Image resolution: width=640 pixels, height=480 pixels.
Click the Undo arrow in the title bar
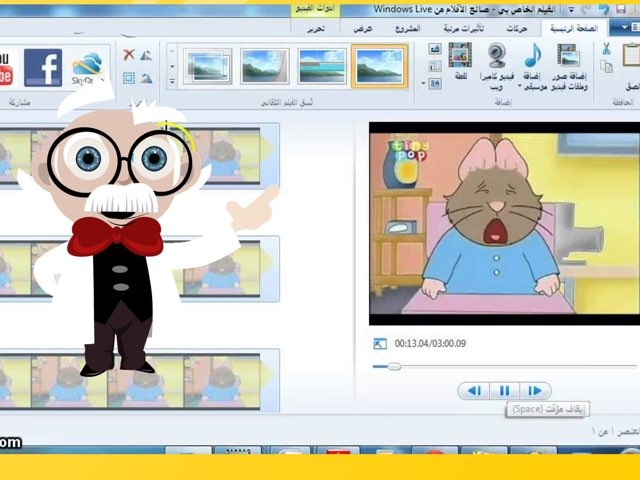coord(604,9)
